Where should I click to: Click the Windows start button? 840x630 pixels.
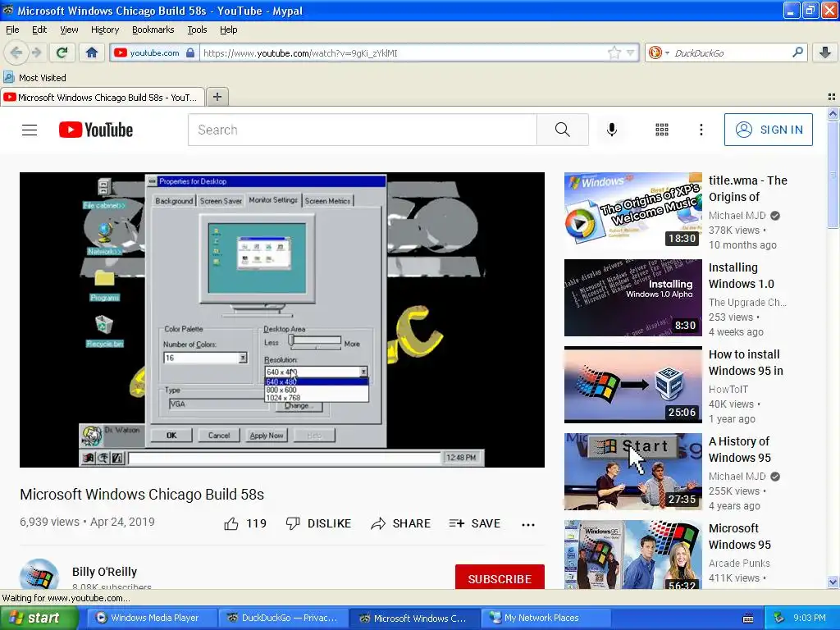coord(38,619)
